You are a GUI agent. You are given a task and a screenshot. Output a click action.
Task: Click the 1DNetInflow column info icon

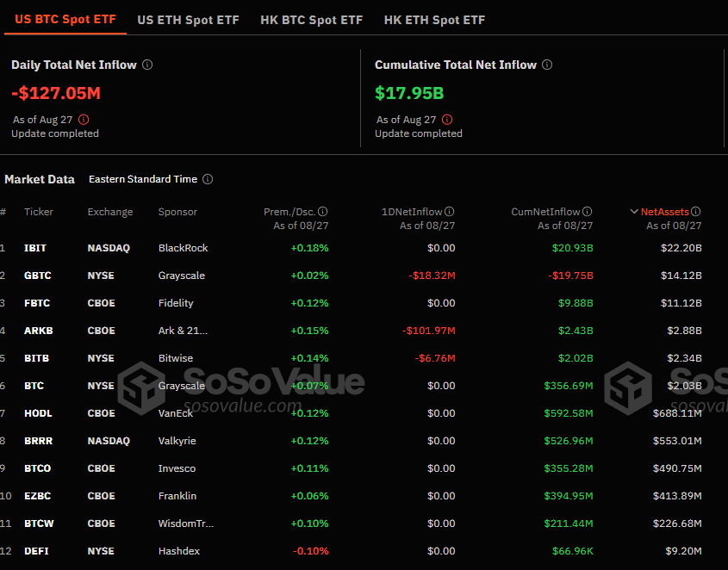pyautogui.click(x=449, y=211)
